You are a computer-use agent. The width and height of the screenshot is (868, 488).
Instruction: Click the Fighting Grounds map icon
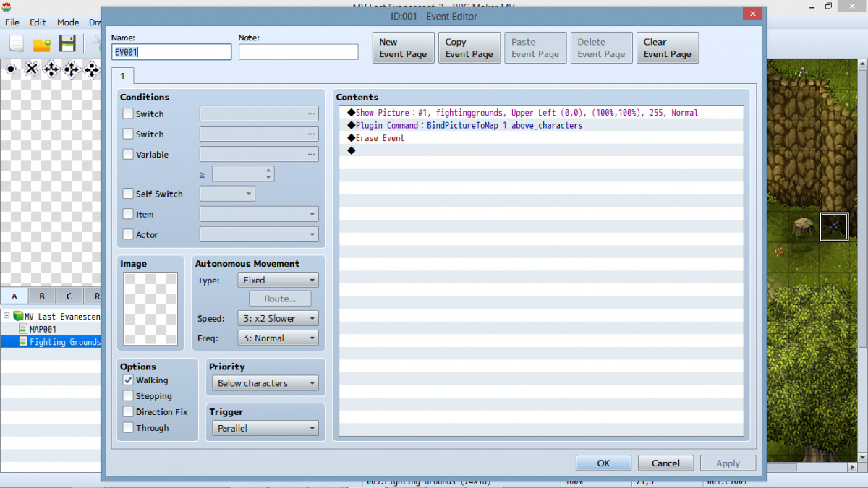click(23, 341)
